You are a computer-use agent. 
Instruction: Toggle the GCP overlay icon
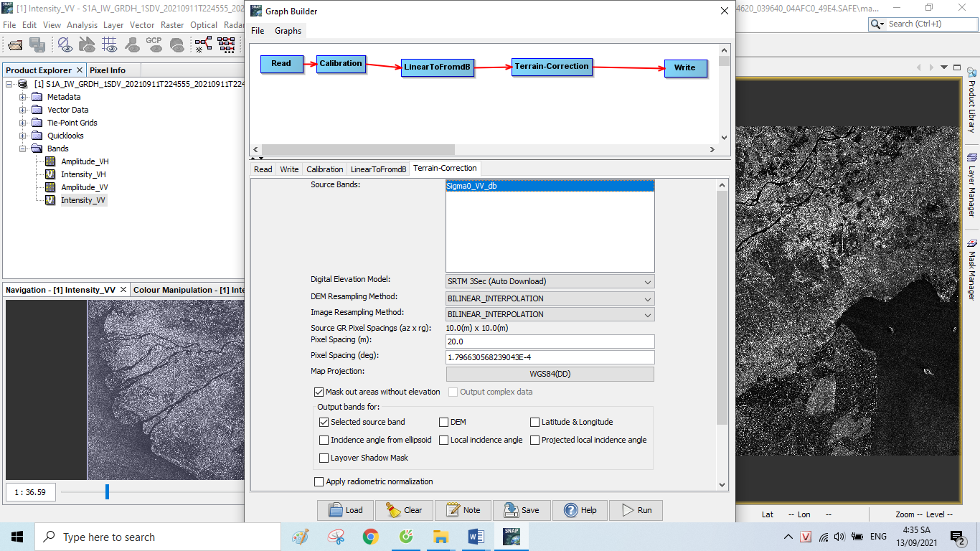[x=154, y=45]
